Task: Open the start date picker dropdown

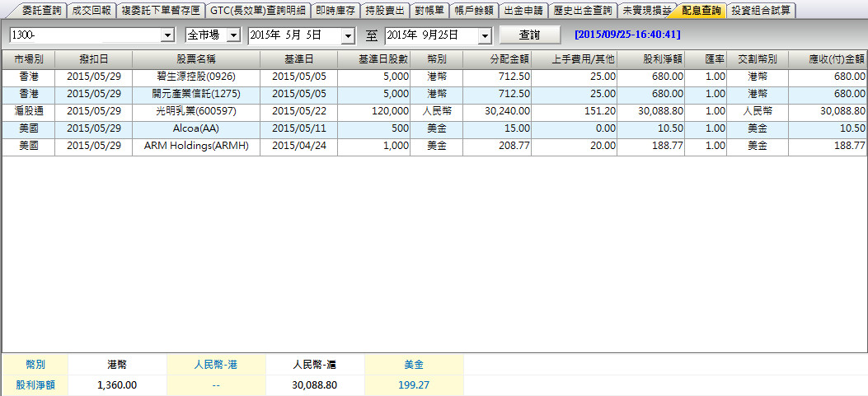Action: [347, 35]
